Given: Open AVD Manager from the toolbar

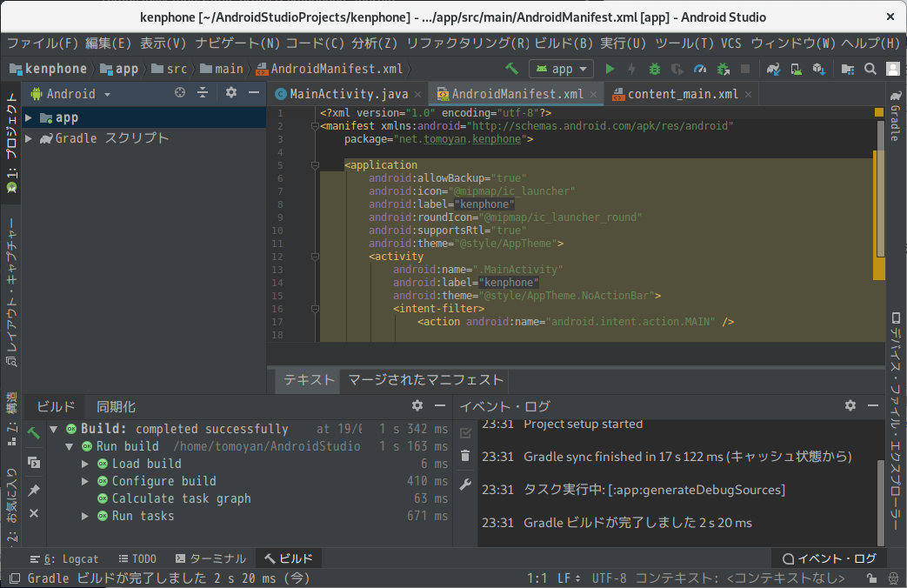Looking at the screenshot, I should (796, 69).
